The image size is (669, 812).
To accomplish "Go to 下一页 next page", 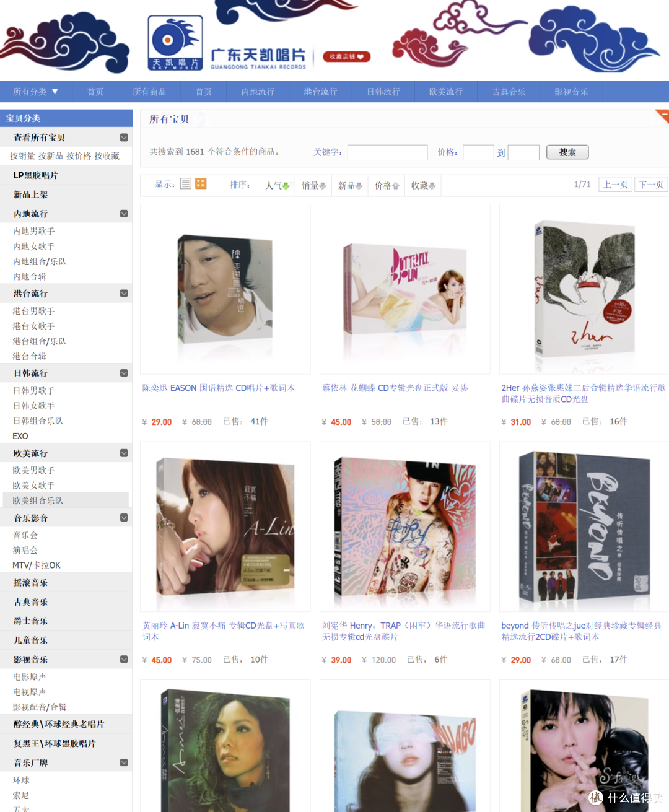I will point(651,185).
